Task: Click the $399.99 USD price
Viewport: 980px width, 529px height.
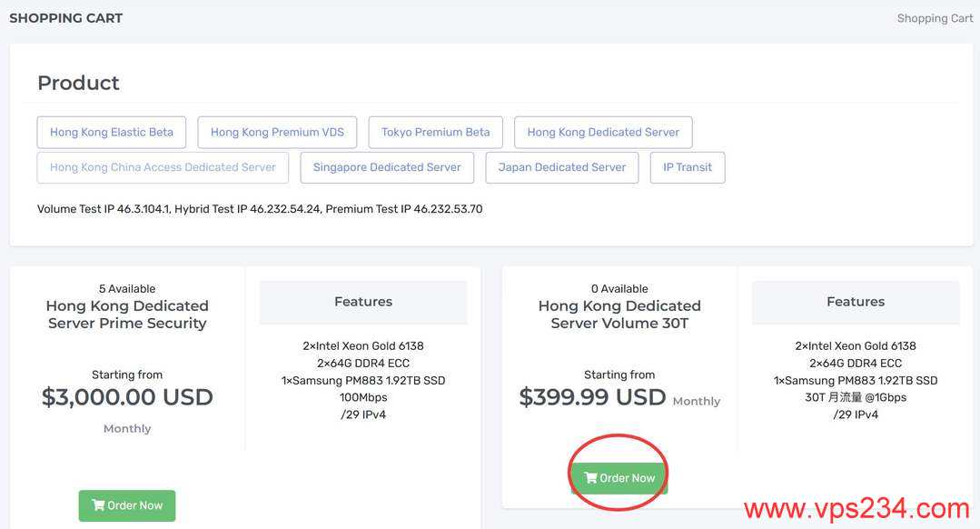Action: tap(592, 397)
